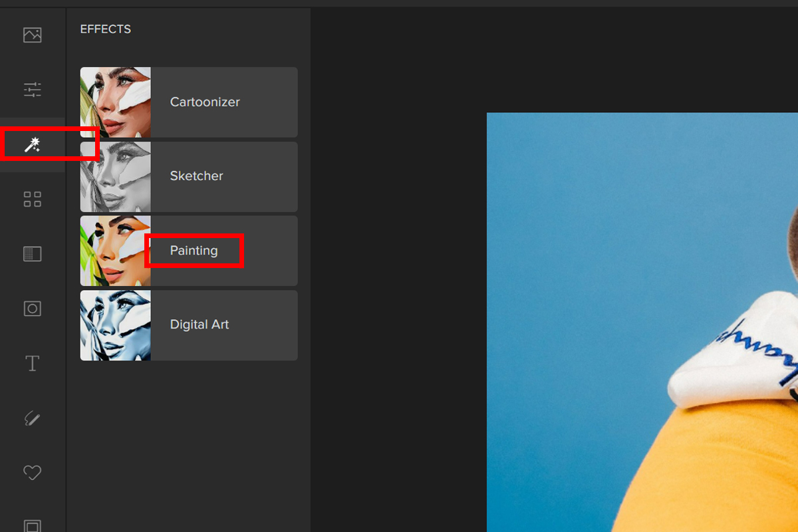Click the Cartoonizer preview thumbnail
798x532 pixels.
pos(116,102)
